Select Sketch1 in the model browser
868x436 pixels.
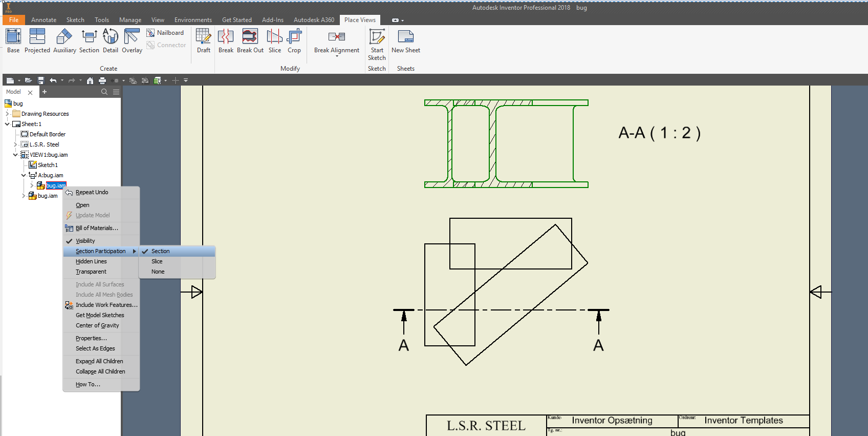(48, 165)
